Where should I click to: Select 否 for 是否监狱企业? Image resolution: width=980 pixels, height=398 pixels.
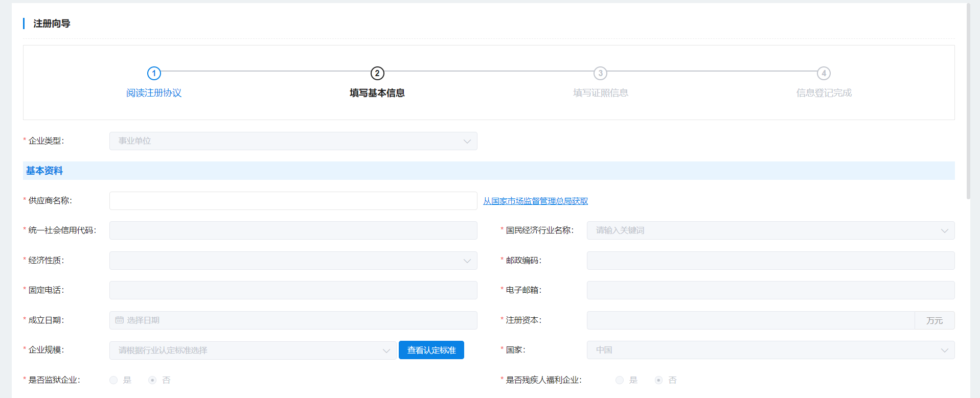152,380
